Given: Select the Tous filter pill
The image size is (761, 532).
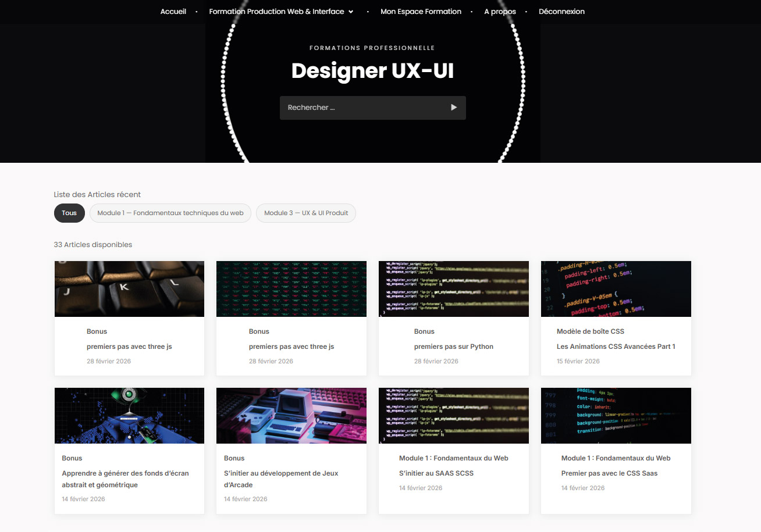Looking at the screenshot, I should 69,213.
